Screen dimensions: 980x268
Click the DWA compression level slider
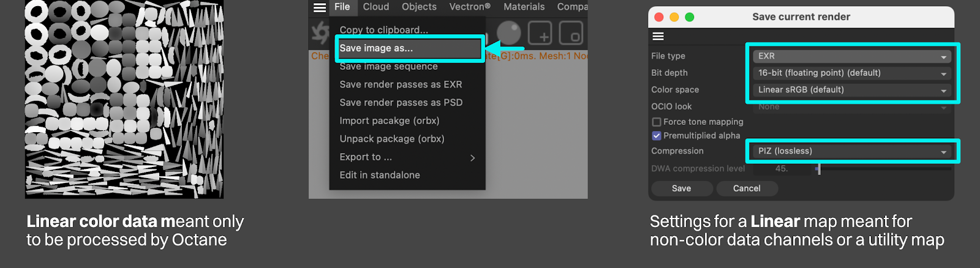[882, 169]
